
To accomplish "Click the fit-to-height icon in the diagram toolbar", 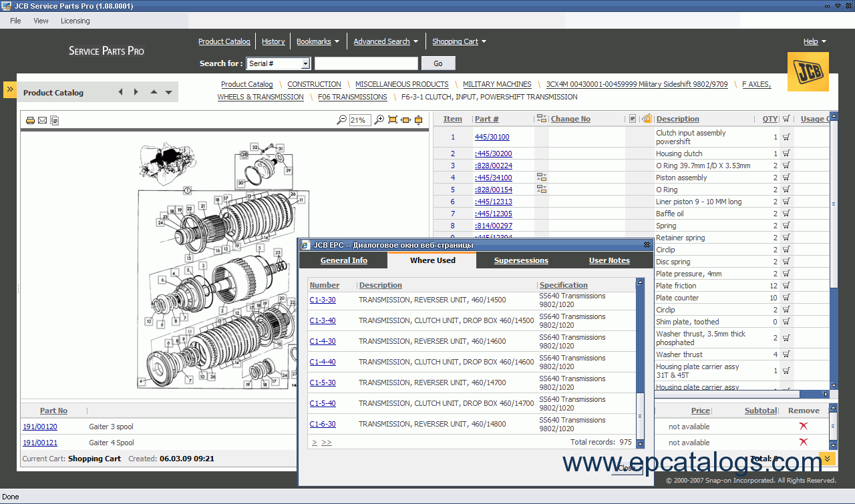I will [x=419, y=120].
